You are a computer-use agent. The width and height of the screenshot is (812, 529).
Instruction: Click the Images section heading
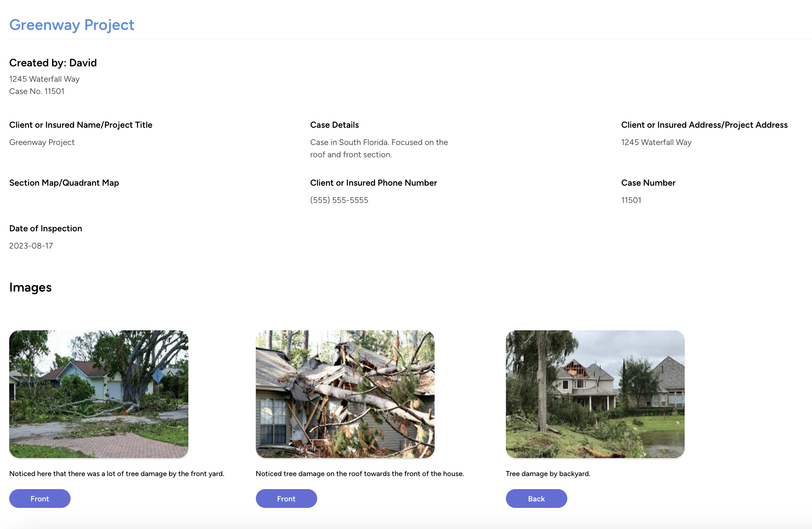(30, 287)
